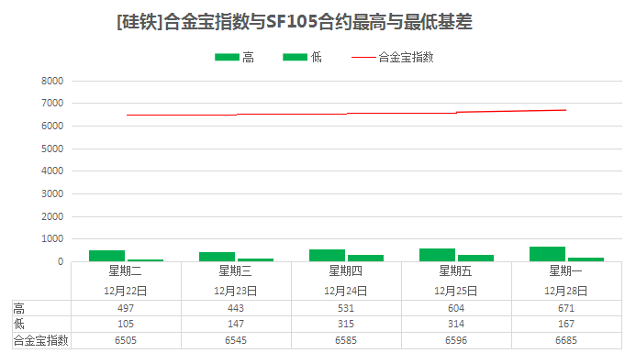Click the 12月25日 date label
636x364 pixels.
[456, 291]
